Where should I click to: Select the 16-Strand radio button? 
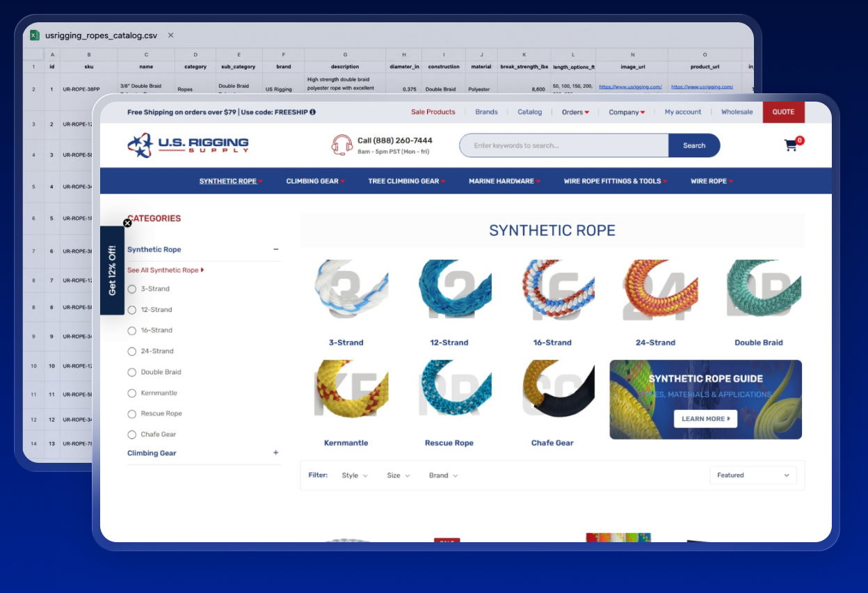click(132, 331)
